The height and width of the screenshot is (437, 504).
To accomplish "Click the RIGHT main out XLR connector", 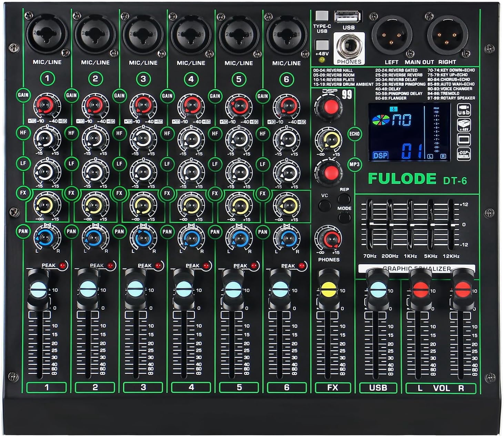I will (x=447, y=36).
